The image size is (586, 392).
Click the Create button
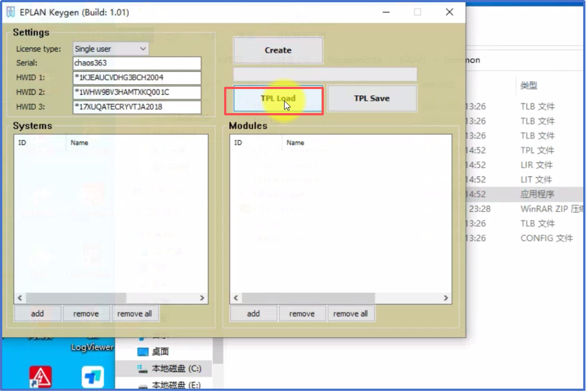click(x=278, y=50)
